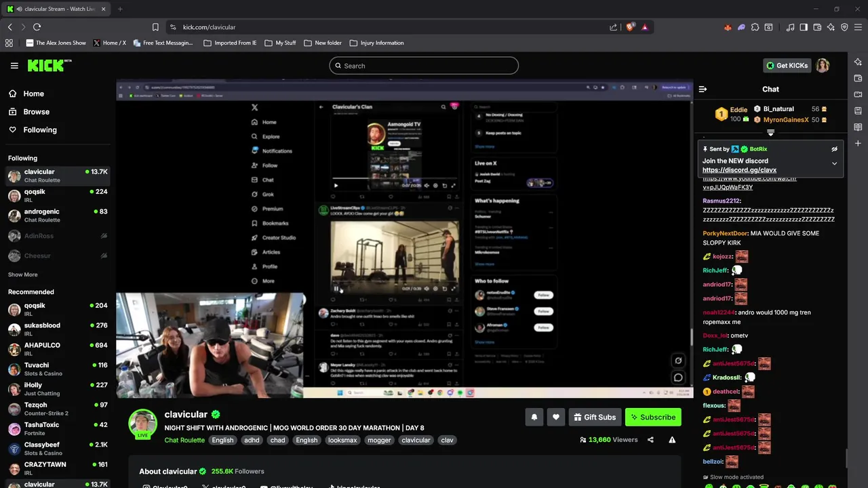Image resolution: width=868 pixels, height=488 pixels.
Task: Open Classybeef recommended channel
Action: point(58,449)
